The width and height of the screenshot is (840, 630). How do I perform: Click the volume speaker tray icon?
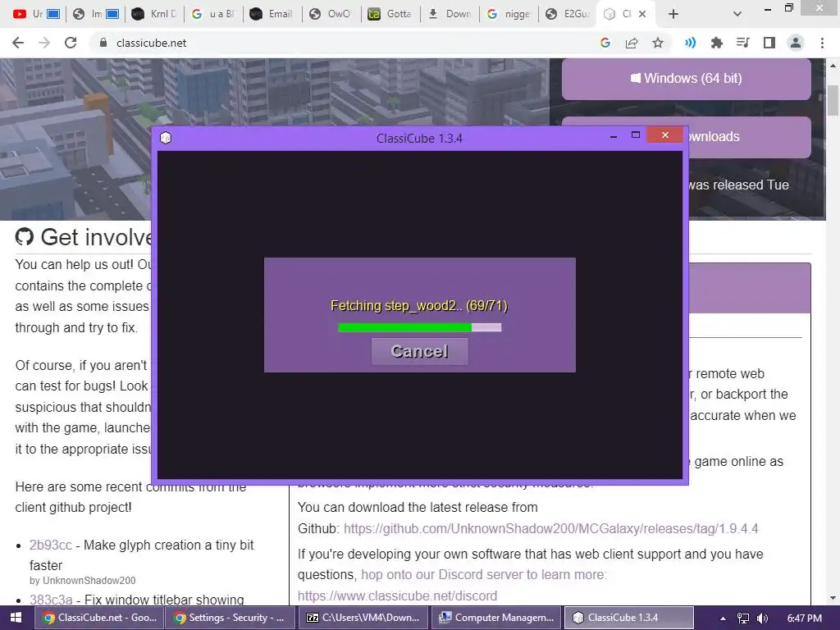click(762, 619)
